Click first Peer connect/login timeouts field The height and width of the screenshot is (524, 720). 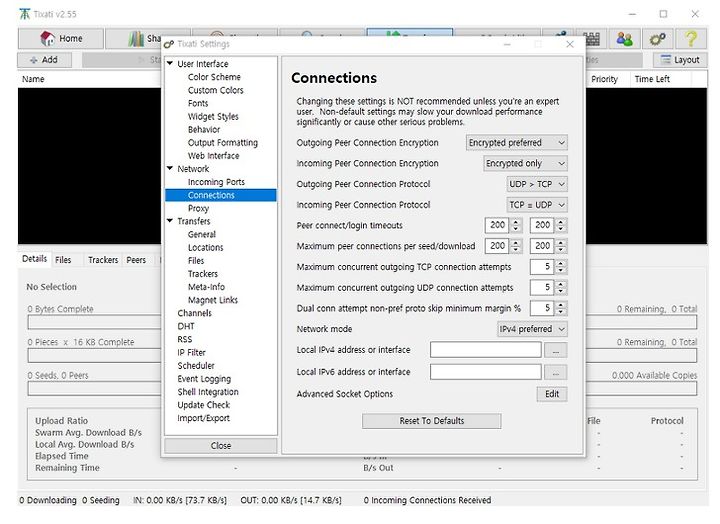[497, 225]
